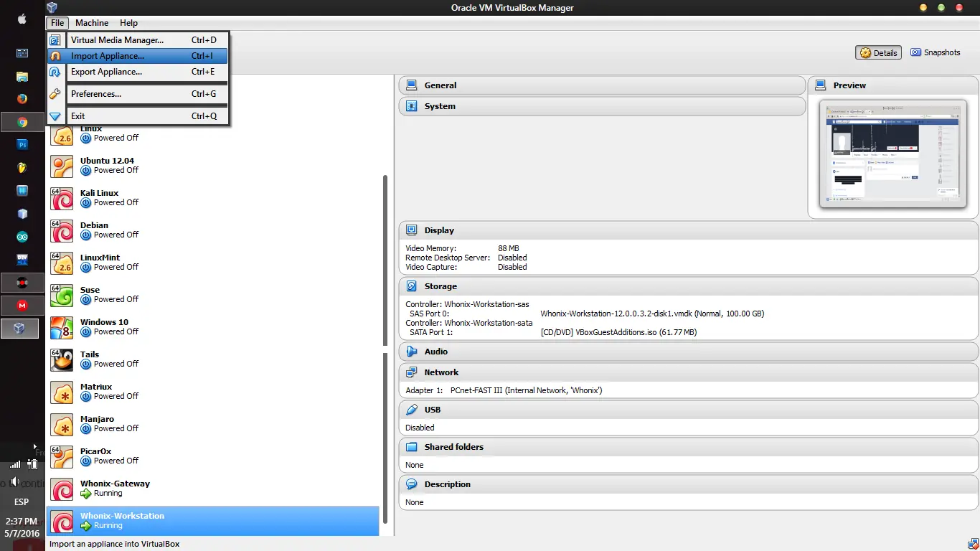Select the Tails virtual machine name

coord(90,354)
